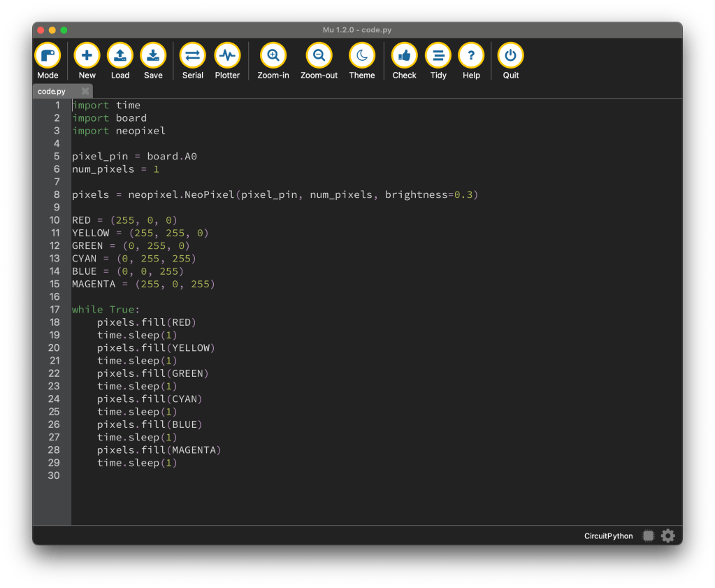The height and width of the screenshot is (588, 715).
Task: Run Check on the code
Action: coord(404,56)
